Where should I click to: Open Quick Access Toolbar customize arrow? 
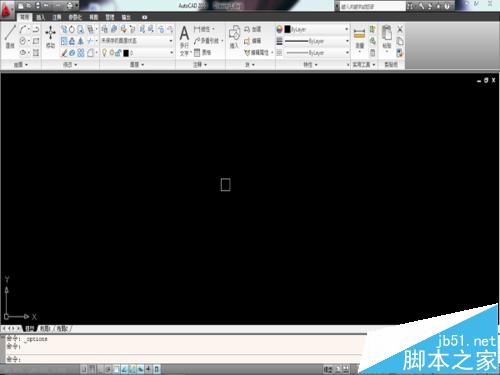point(77,5)
